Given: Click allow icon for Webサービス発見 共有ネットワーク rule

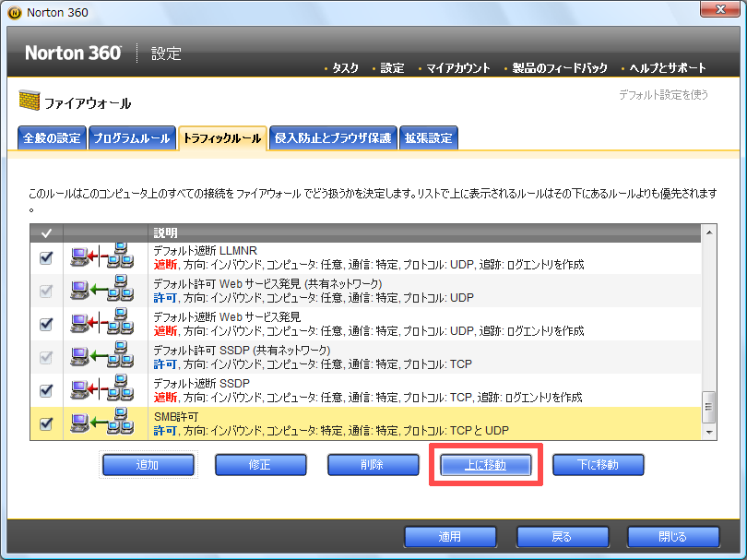Looking at the screenshot, I should 104,291.
